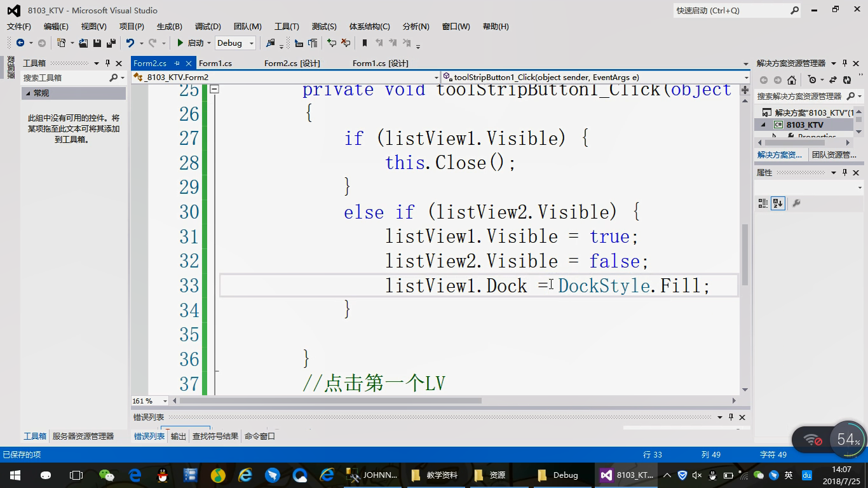Viewport: 868px width, 488px height.
Task: Switch to the 服务器资源管理器 tab
Action: click(x=83, y=436)
